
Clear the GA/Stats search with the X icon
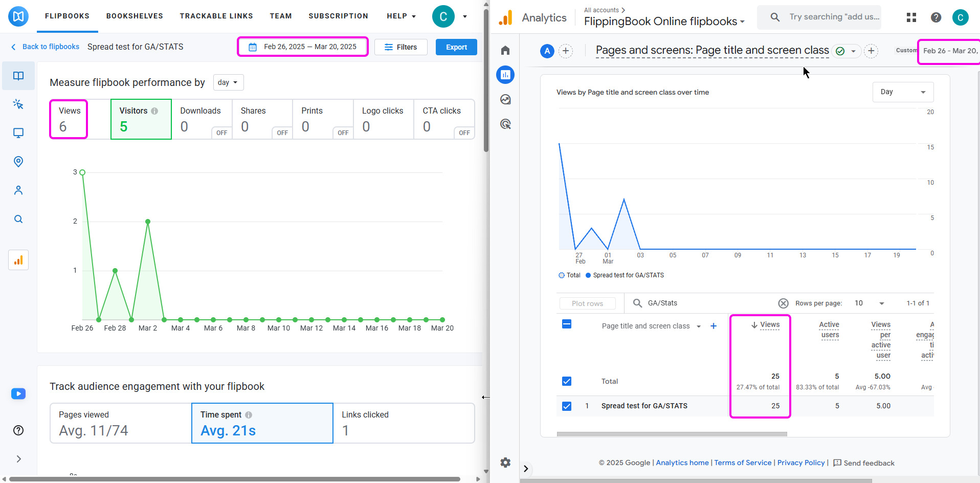783,303
